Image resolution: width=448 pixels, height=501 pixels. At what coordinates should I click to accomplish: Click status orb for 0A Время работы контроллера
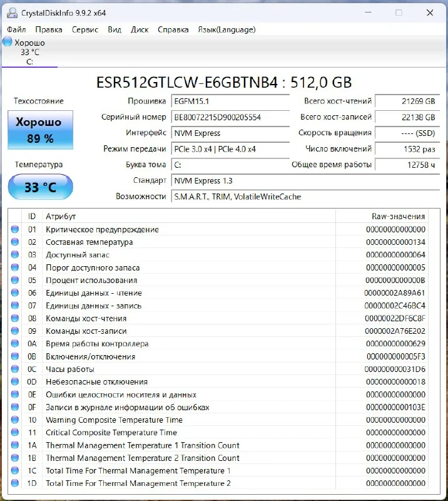coord(14,343)
